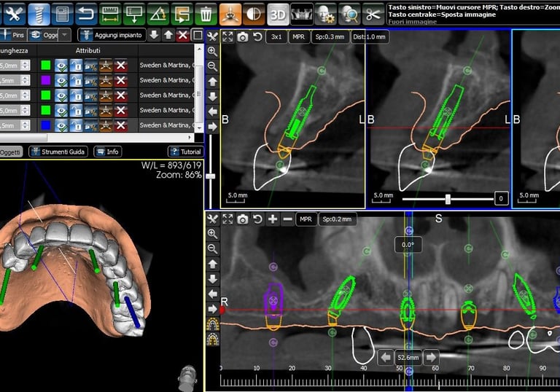Select the implant screw tool in the top toolbar
The image size is (560, 392).
coord(39,14)
